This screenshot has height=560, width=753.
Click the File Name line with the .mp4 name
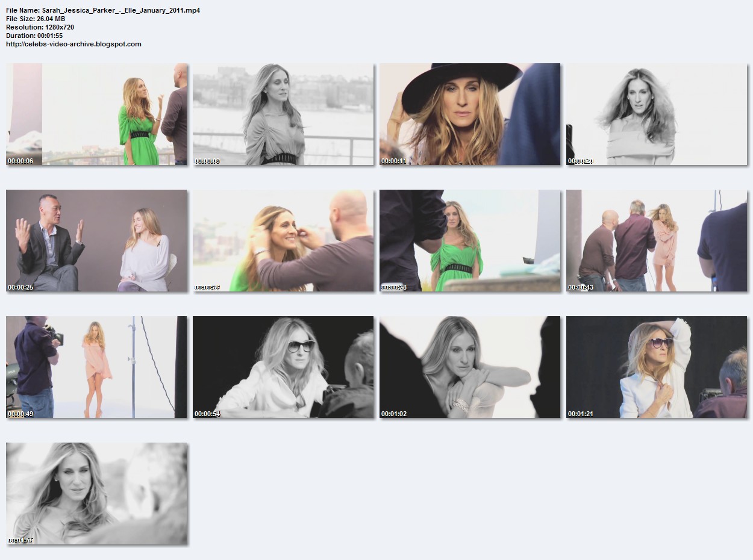pos(103,11)
